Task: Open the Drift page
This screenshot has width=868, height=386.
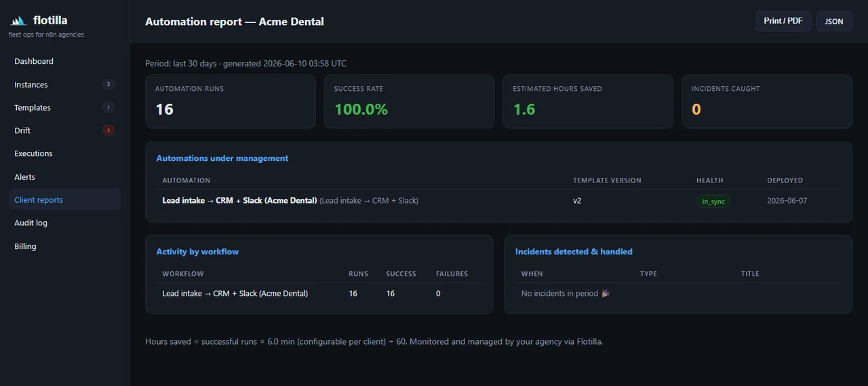Action: 64,130
